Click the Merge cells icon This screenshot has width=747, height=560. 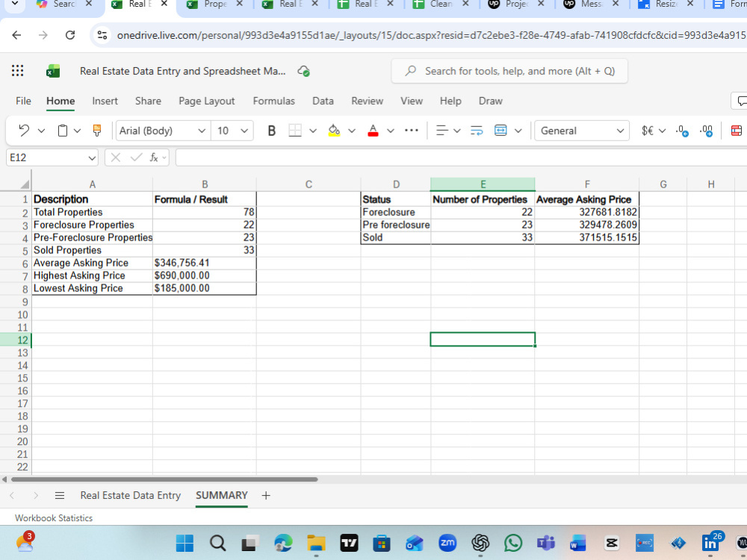(500, 131)
